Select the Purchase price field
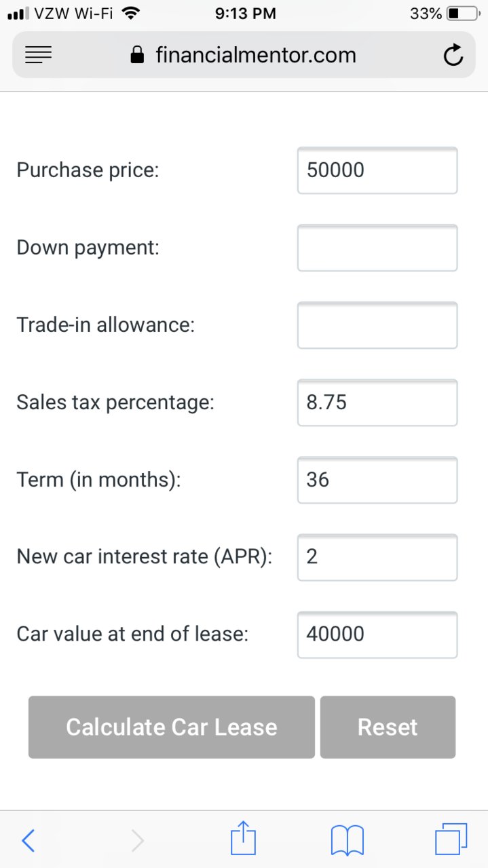The height and width of the screenshot is (868, 488). (377, 170)
